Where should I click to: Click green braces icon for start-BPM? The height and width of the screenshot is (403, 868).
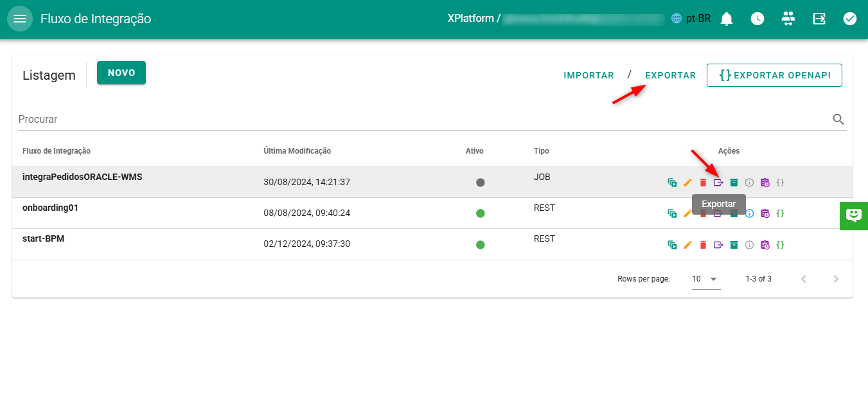tap(780, 245)
